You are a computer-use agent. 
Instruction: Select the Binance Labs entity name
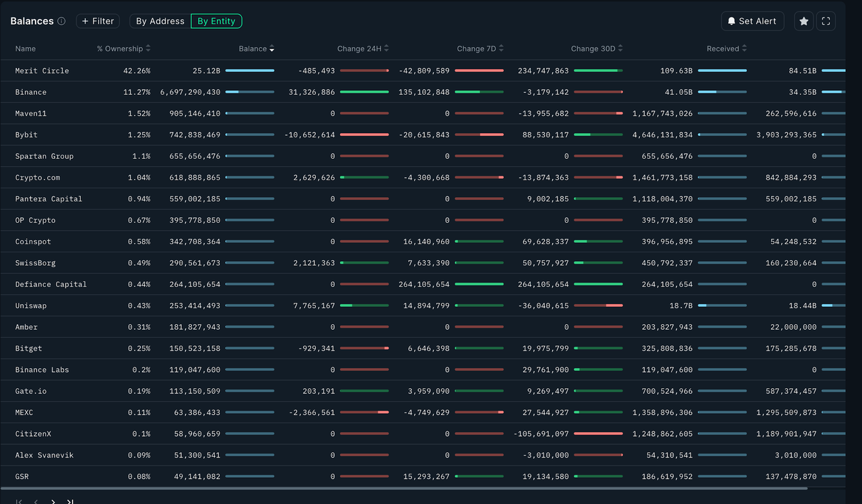click(x=42, y=370)
